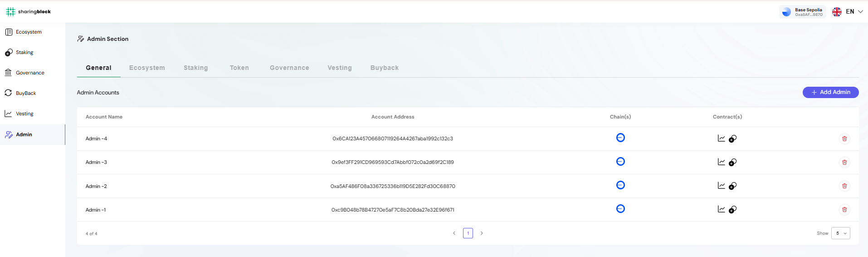Delete the Admin -3 account
The width and height of the screenshot is (868, 257).
click(x=844, y=162)
